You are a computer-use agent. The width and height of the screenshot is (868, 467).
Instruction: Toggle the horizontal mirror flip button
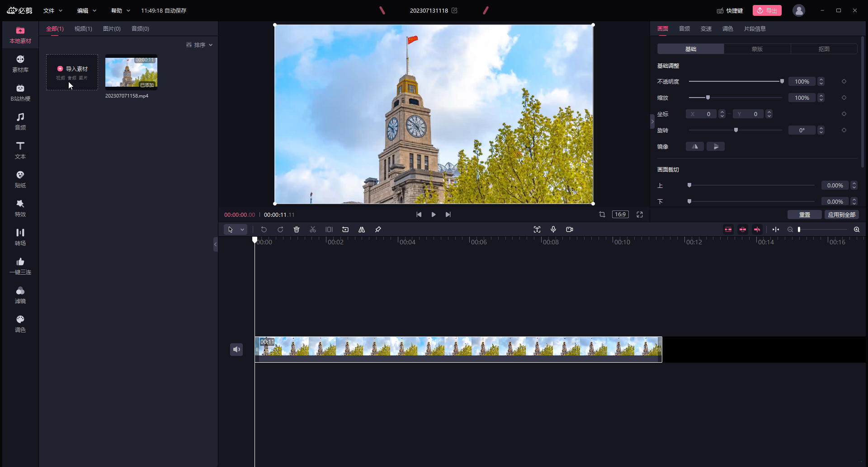pyautogui.click(x=695, y=146)
